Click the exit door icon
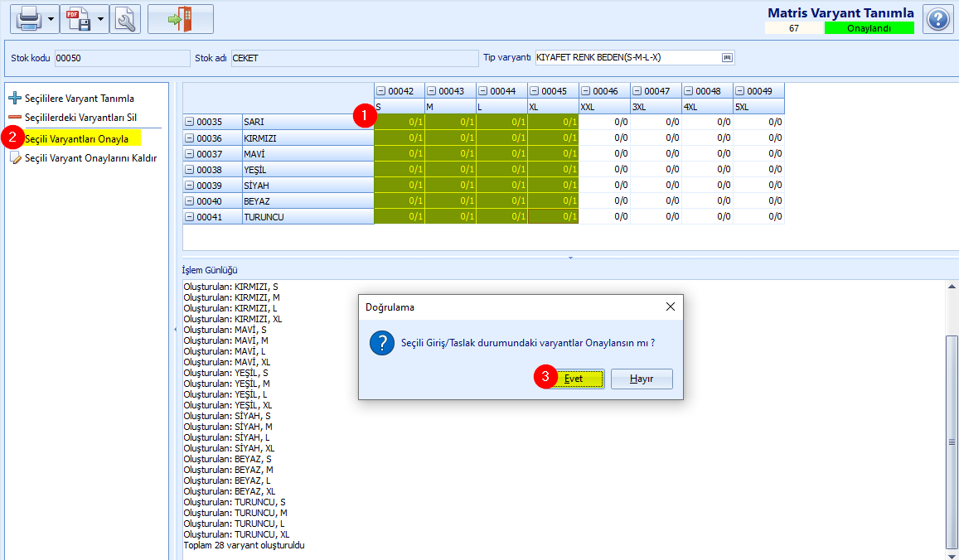Viewport: 959px width, 560px height. pyautogui.click(x=181, y=19)
